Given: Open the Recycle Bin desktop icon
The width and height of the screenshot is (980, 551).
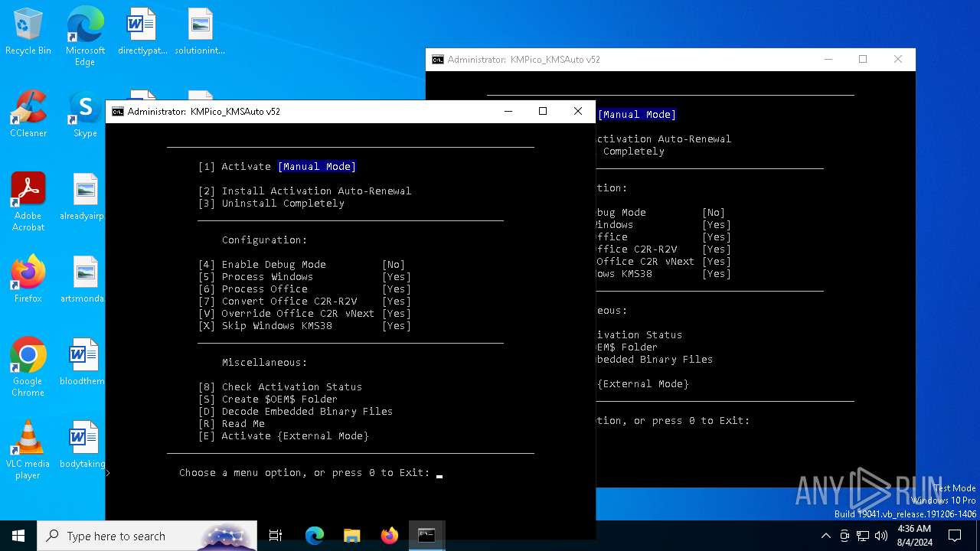Looking at the screenshot, I should 28,32.
